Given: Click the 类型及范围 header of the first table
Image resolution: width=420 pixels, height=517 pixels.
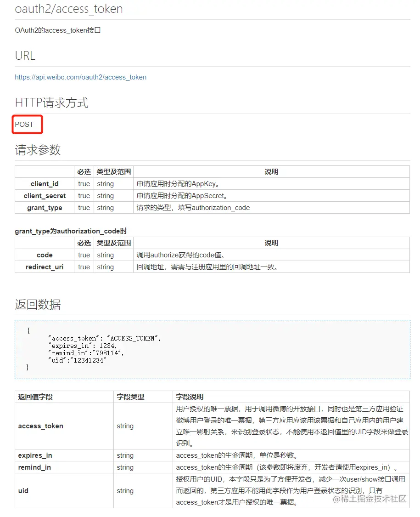Looking at the screenshot, I should click(x=114, y=171).
